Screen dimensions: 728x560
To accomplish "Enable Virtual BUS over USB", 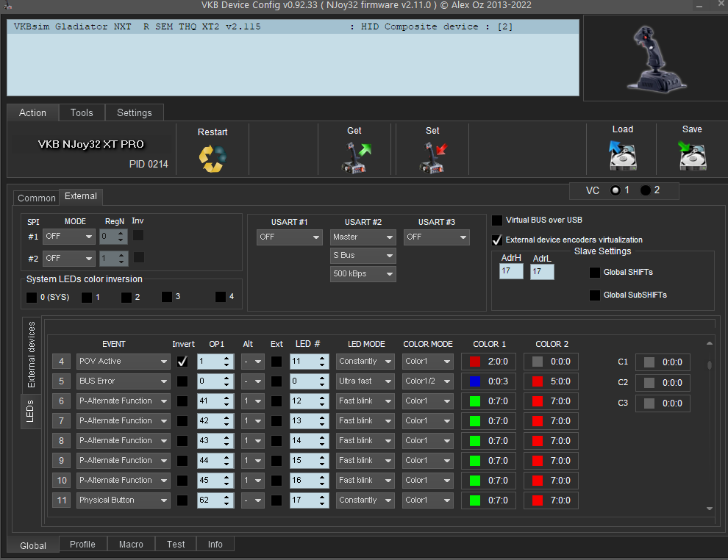I will [x=497, y=220].
